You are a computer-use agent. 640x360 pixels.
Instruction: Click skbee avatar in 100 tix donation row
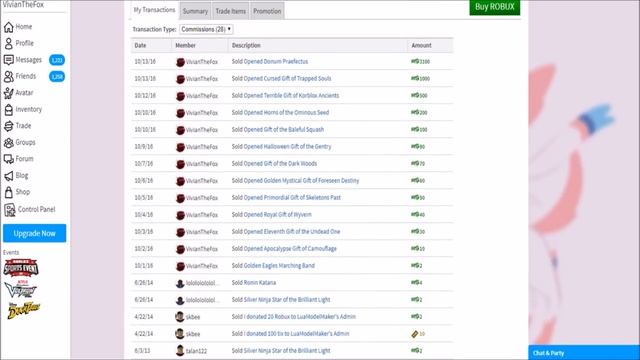point(180,334)
